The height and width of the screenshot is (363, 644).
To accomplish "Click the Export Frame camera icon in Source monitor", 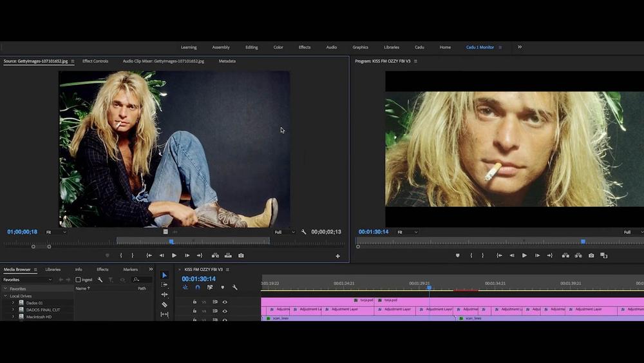I will tap(241, 255).
